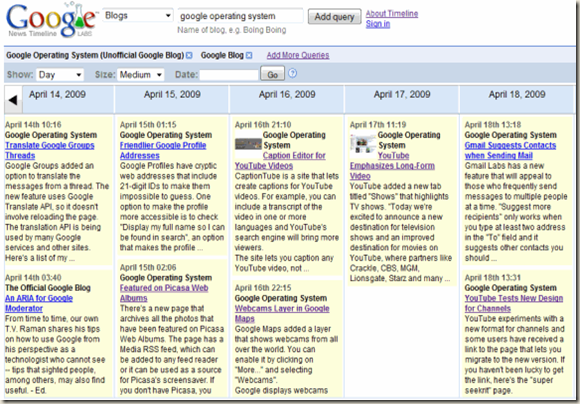Click the blog name query input field
The image size is (580, 404).
[x=240, y=16]
